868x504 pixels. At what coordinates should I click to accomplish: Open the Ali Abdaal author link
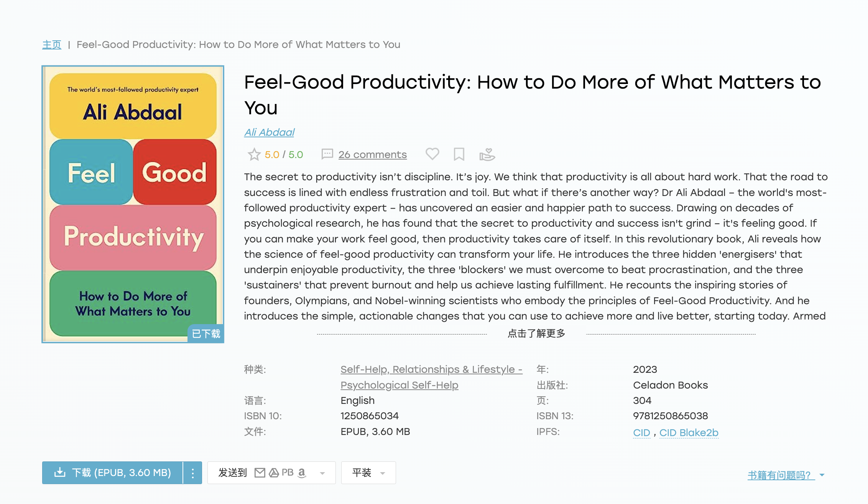tap(269, 132)
